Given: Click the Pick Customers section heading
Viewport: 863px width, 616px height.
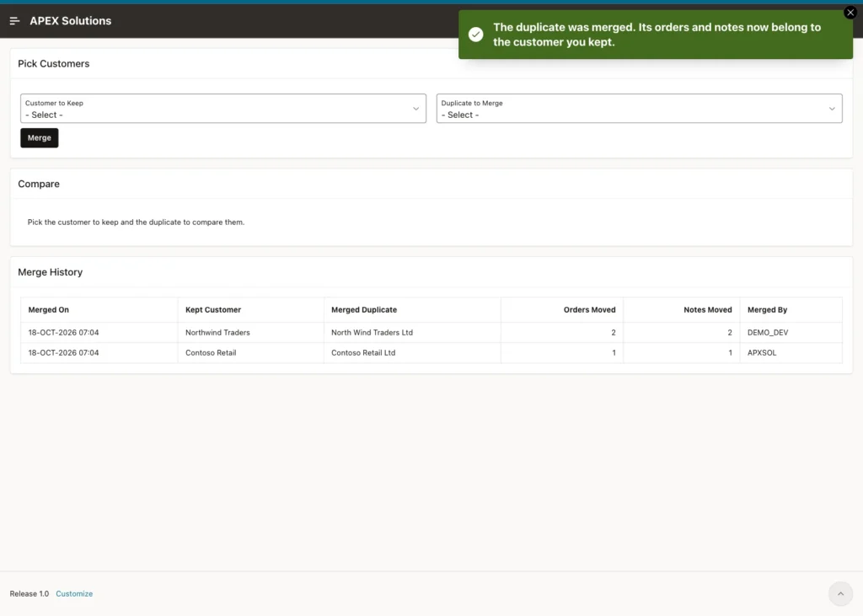Looking at the screenshot, I should (x=53, y=64).
